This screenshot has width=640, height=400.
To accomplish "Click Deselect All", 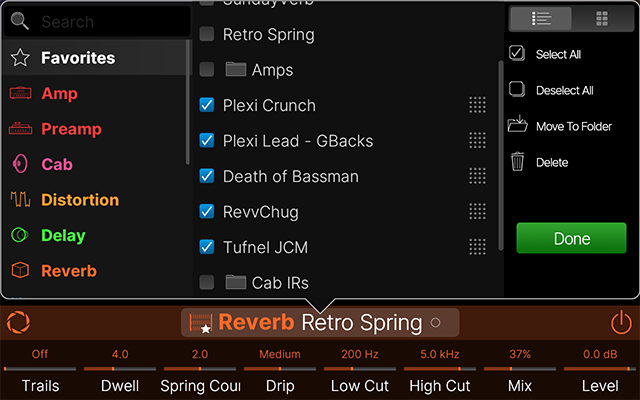I will tap(551, 90).
